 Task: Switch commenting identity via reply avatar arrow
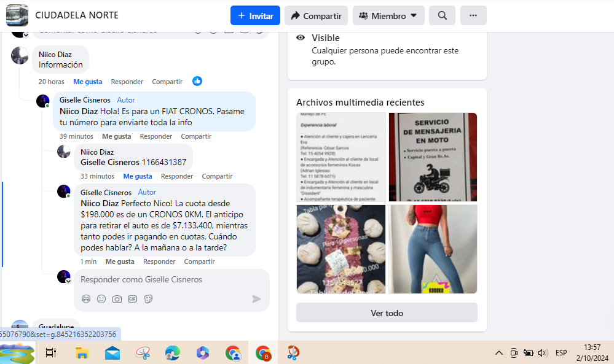tap(68, 281)
